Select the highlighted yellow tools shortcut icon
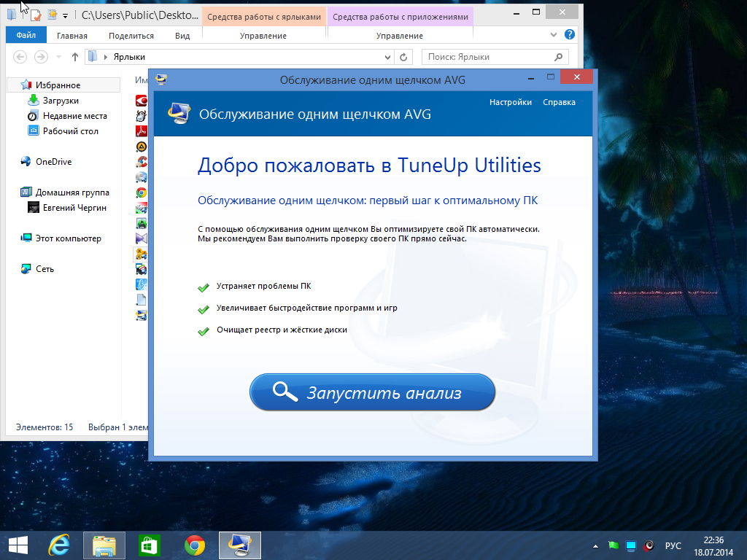The height and width of the screenshot is (560, 747). click(142, 254)
